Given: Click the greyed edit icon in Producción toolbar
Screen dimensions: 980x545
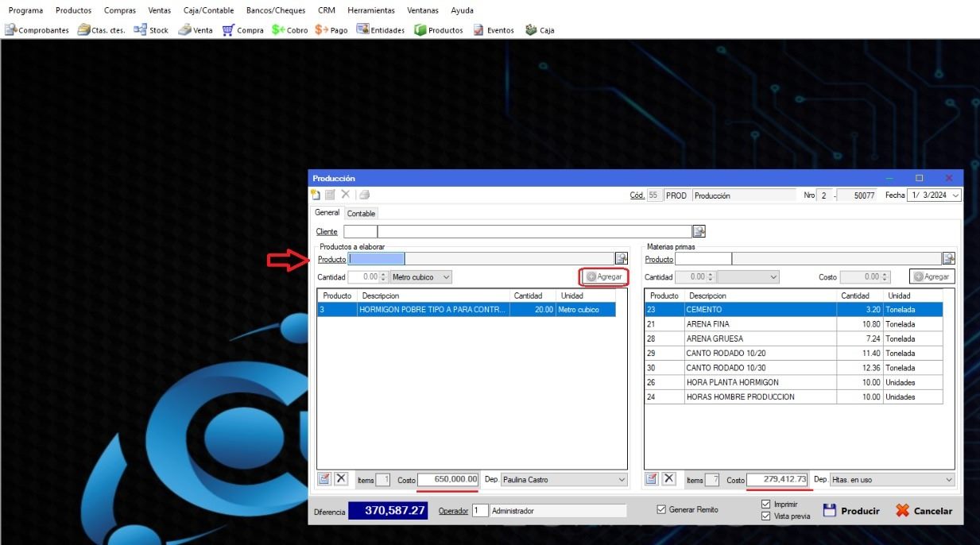Looking at the screenshot, I should (330, 195).
